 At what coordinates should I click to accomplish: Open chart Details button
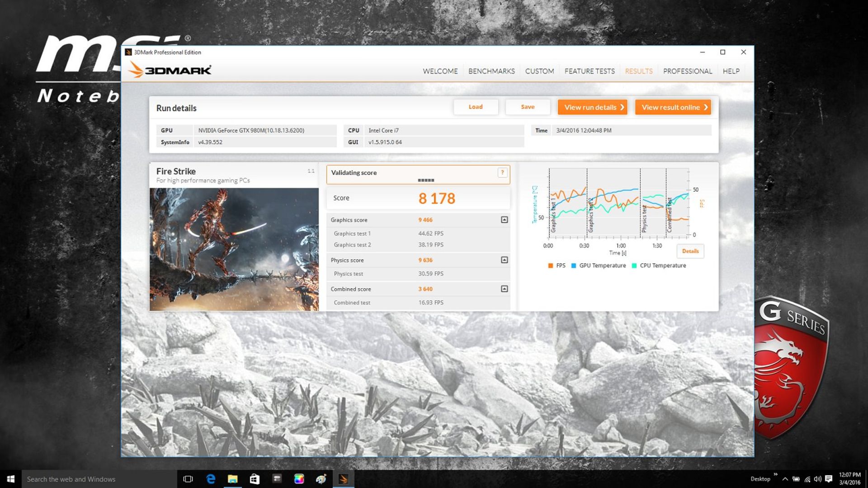690,251
